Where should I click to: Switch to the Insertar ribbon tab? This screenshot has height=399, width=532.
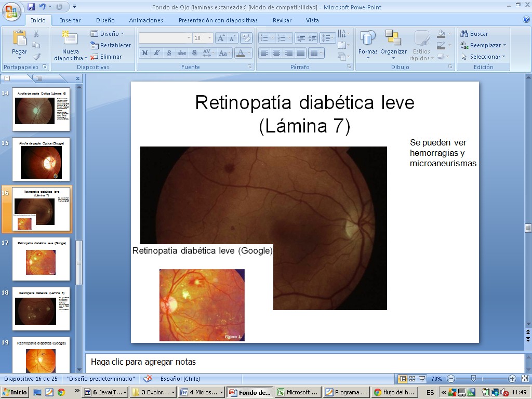pyautogui.click(x=70, y=20)
